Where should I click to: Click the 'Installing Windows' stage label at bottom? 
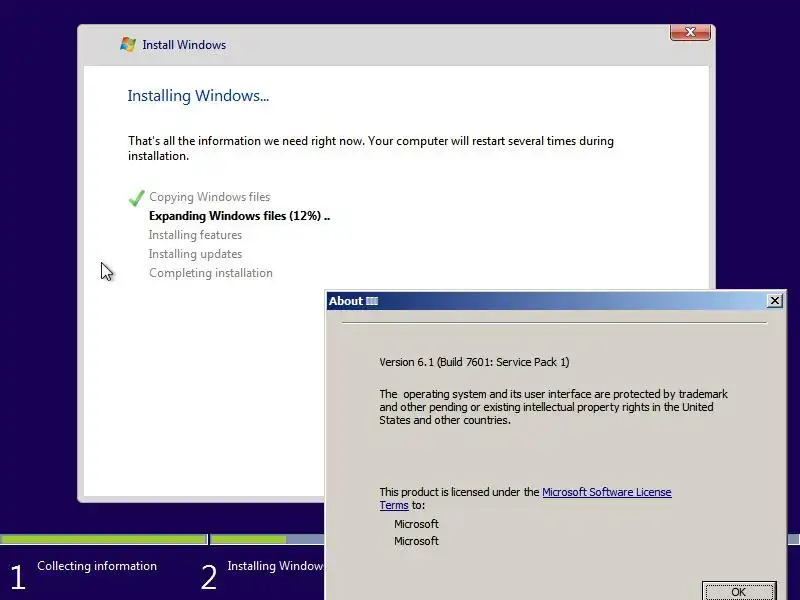(276, 566)
